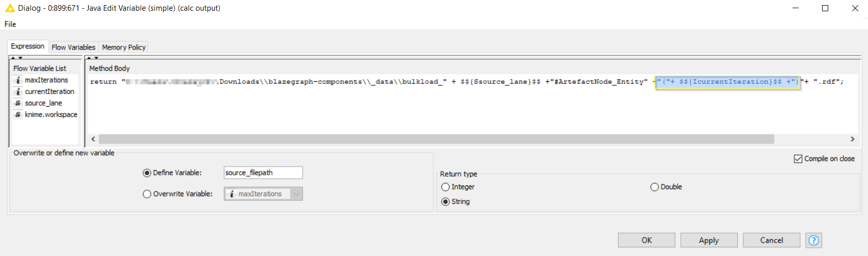
Task: Toggle the Compile on close checkbox
Action: tap(798, 159)
